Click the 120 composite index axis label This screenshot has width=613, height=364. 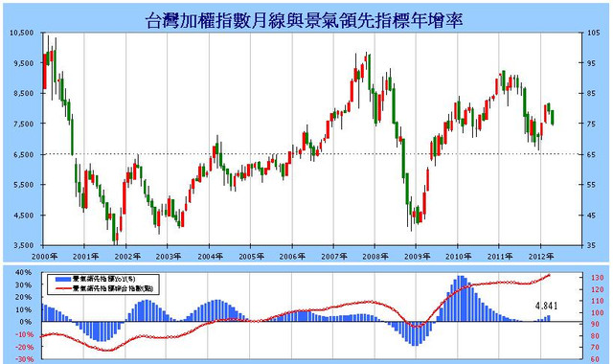click(x=598, y=289)
